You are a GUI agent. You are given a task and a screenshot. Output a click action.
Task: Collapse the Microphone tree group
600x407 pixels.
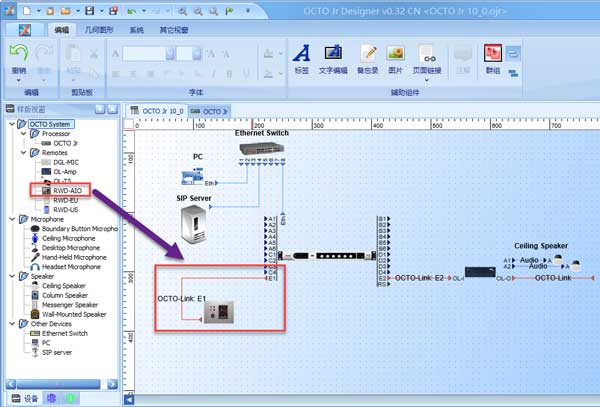pos(11,219)
